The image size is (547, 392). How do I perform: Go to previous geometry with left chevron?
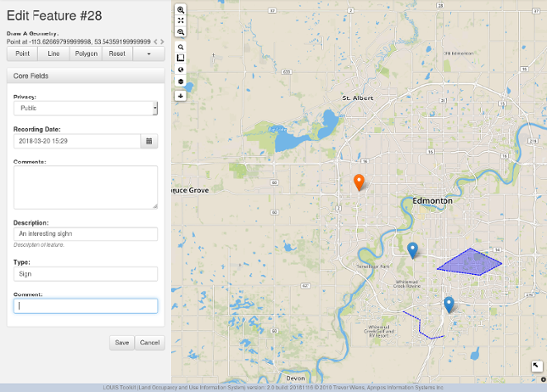pos(156,41)
